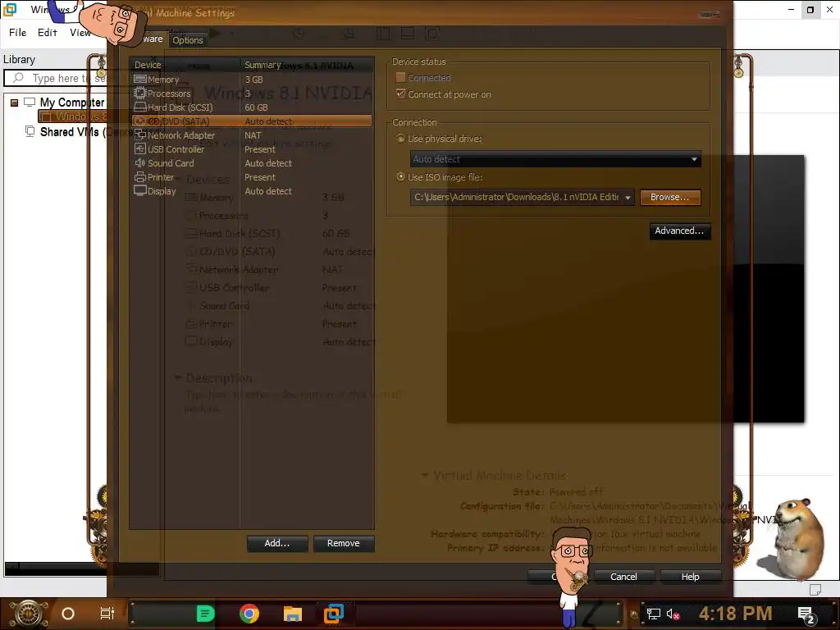Screen dimensions: 840x630
Task: Click the '60 GB' summary value
Action: pos(256,107)
